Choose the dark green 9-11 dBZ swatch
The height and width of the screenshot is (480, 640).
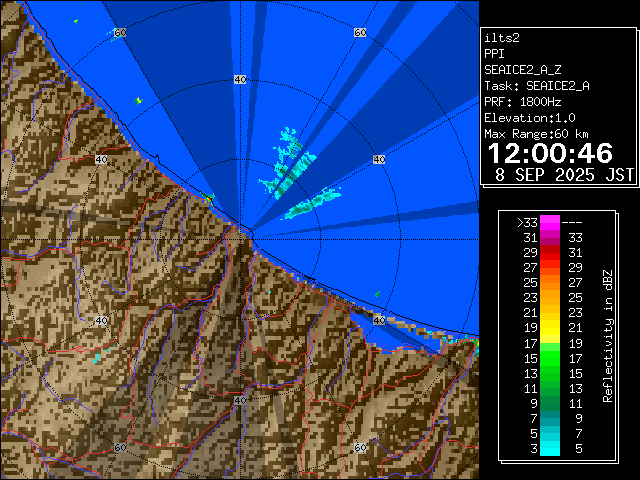click(x=550, y=402)
